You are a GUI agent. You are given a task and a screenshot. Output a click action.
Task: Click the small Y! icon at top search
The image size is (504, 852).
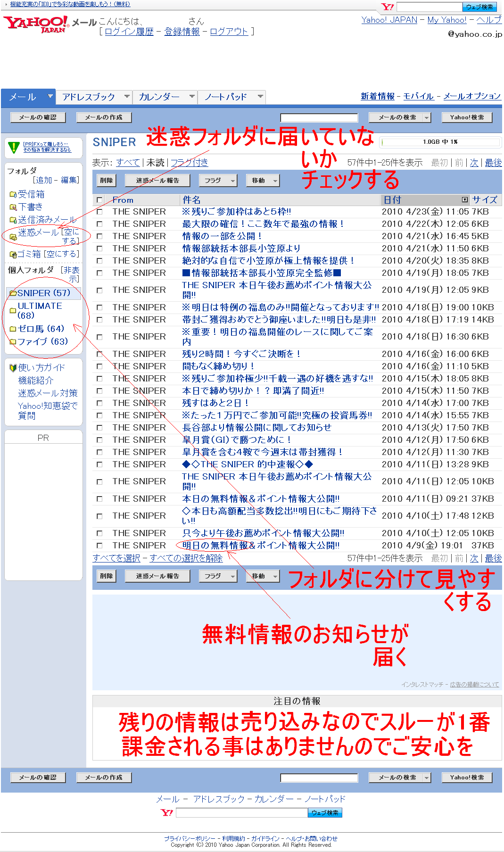click(388, 7)
